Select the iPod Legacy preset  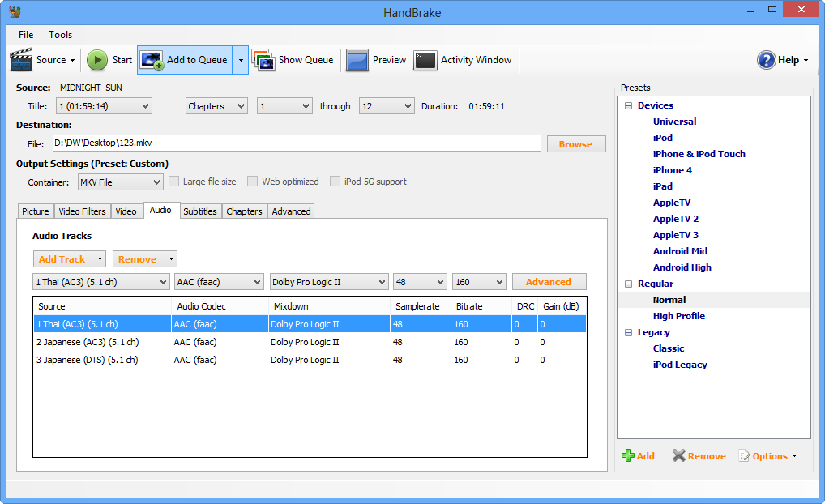tap(680, 365)
